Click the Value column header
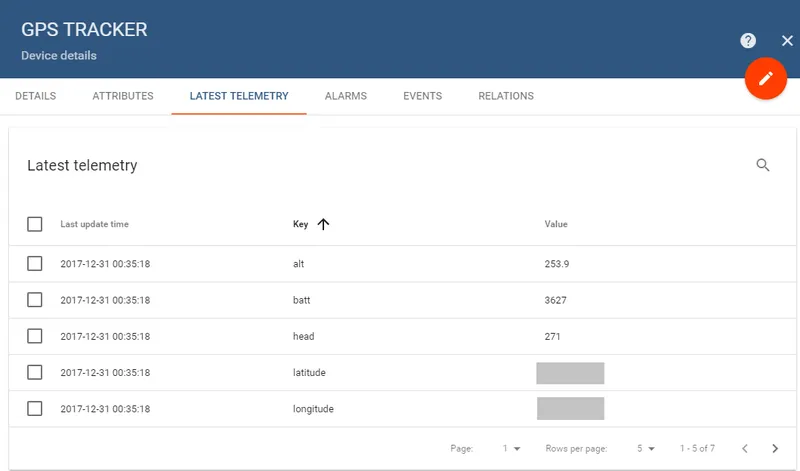 [556, 224]
